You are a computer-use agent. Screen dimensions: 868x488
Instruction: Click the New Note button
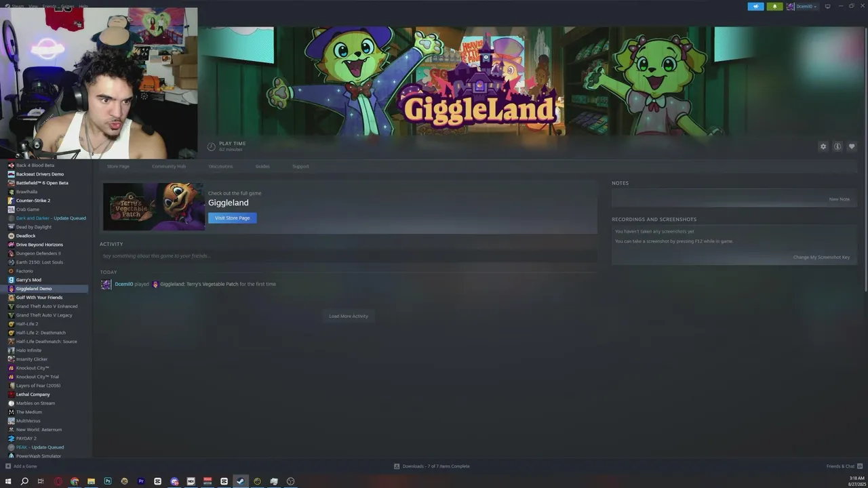pos(839,199)
